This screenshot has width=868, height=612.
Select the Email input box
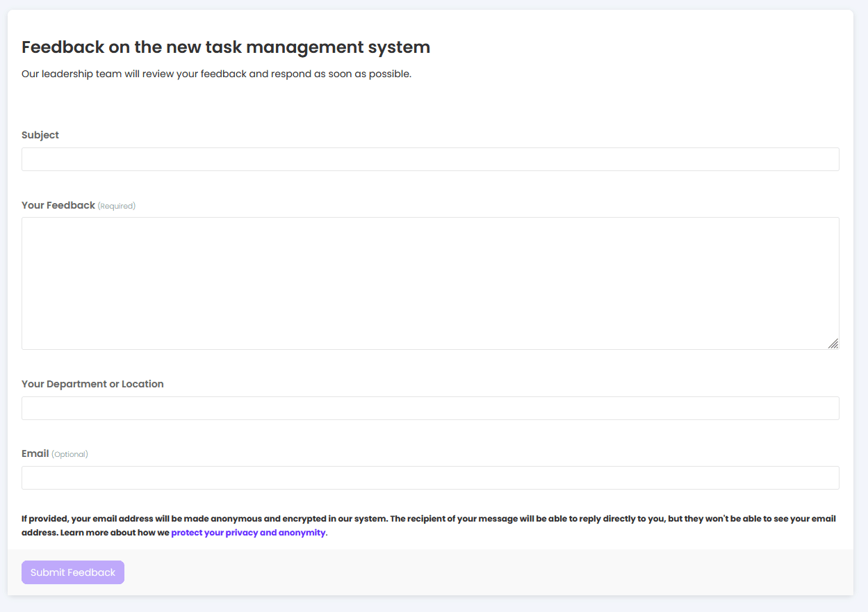click(430, 478)
